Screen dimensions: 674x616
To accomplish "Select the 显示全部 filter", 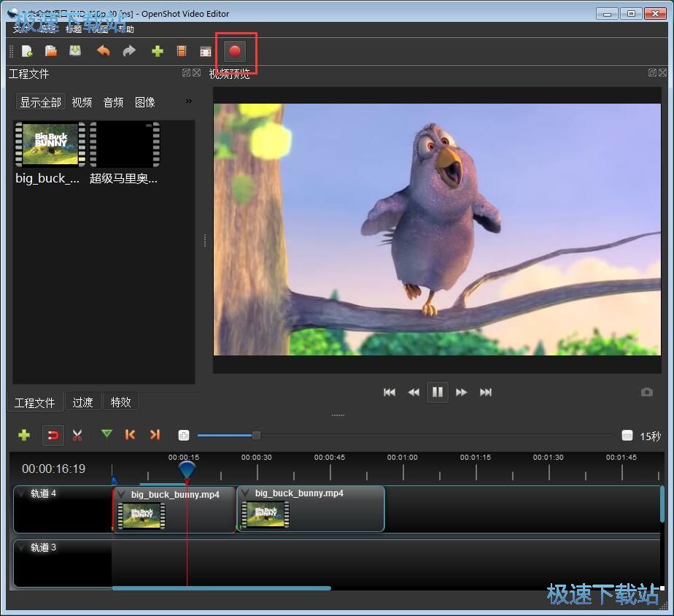I will coord(40,102).
